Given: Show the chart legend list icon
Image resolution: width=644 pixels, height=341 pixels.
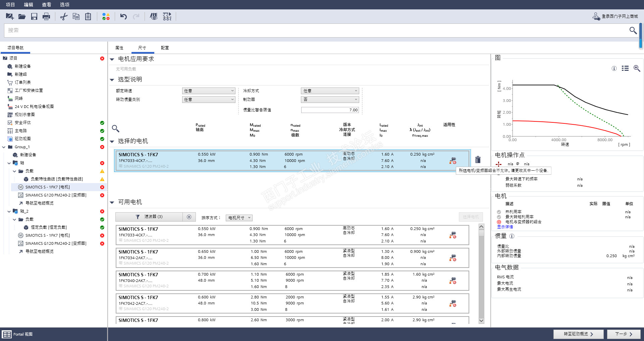Looking at the screenshot, I should [x=625, y=68].
